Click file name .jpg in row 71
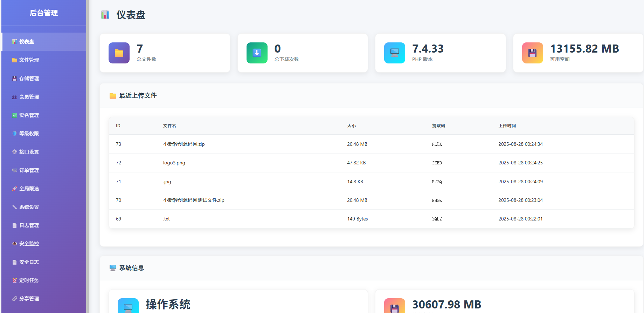Image resolution: width=644 pixels, height=313 pixels. click(x=167, y=182)
